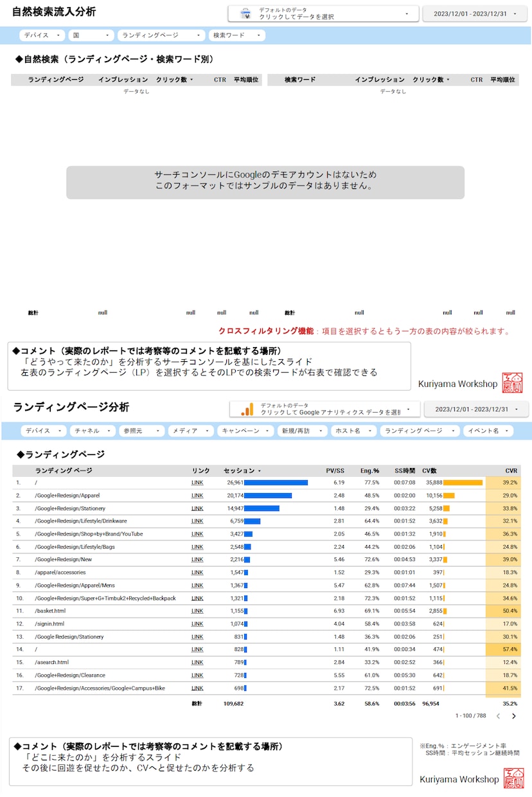Image resolution: width=532 pixels, height=797 pixels.
Task: Open the デバイス filter in the landing page section
Action: 44,431
